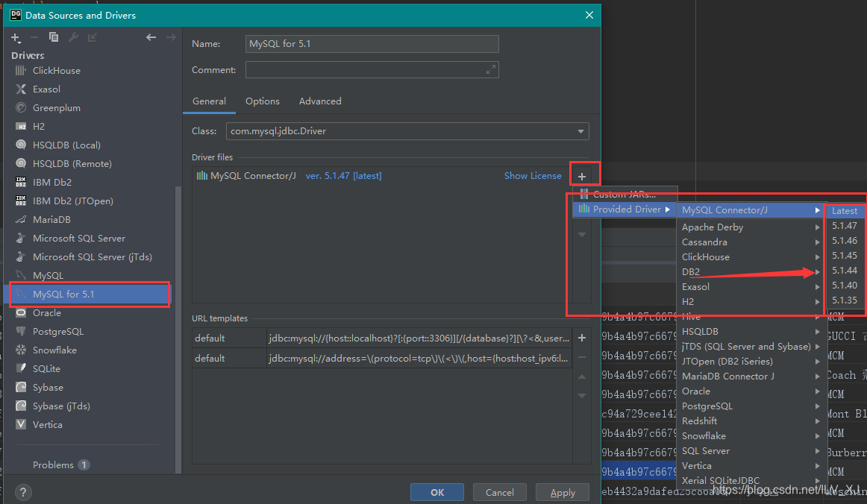This screenshot has height=504, width=867.
Task: Open the Provided Driver submenu
Action: (625, 209)
